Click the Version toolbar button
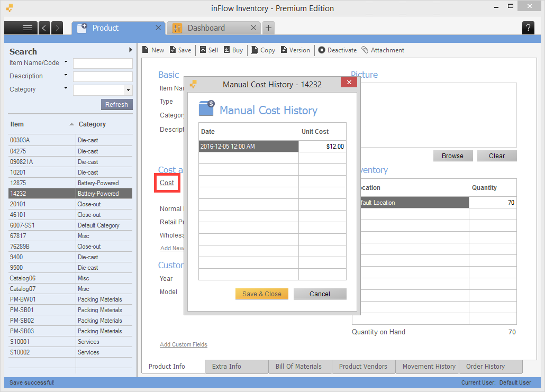545x392 pixels. click(x=295, y=50)
